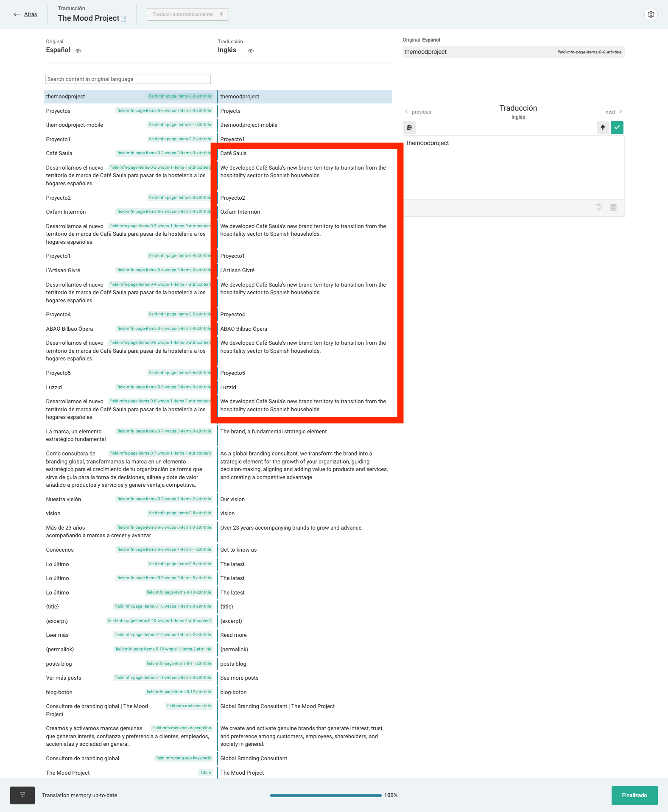Click the 'Título' field tag

click(206, 773)
